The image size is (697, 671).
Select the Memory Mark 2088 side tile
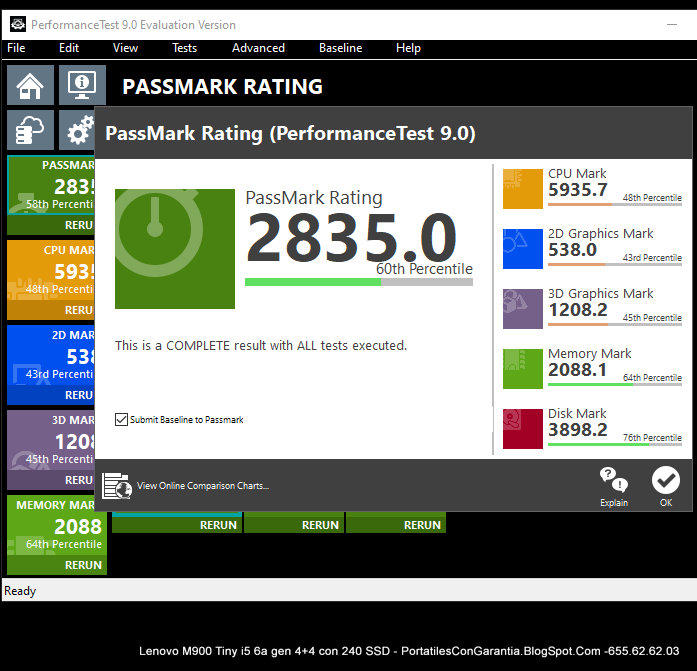pos(57,526)
